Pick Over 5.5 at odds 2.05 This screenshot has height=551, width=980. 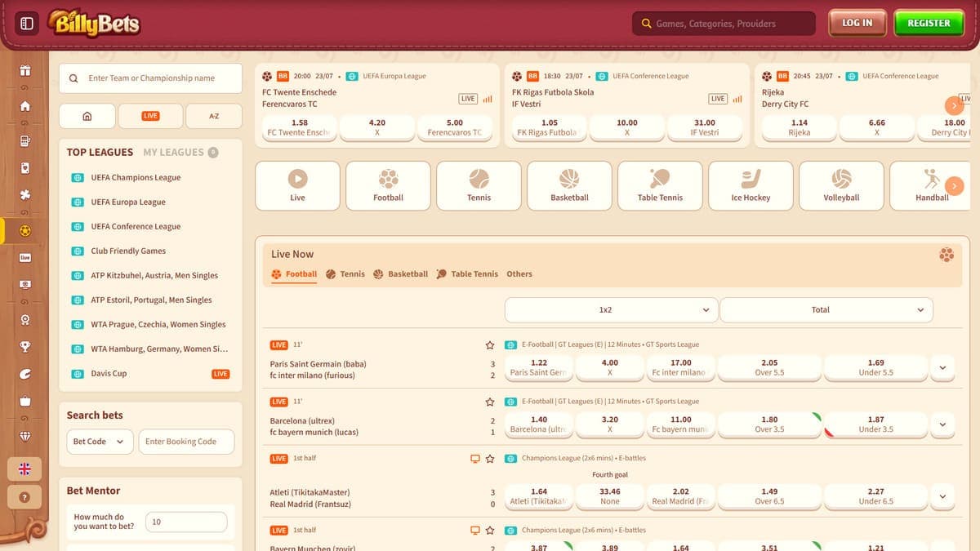[x=769, y=367]
